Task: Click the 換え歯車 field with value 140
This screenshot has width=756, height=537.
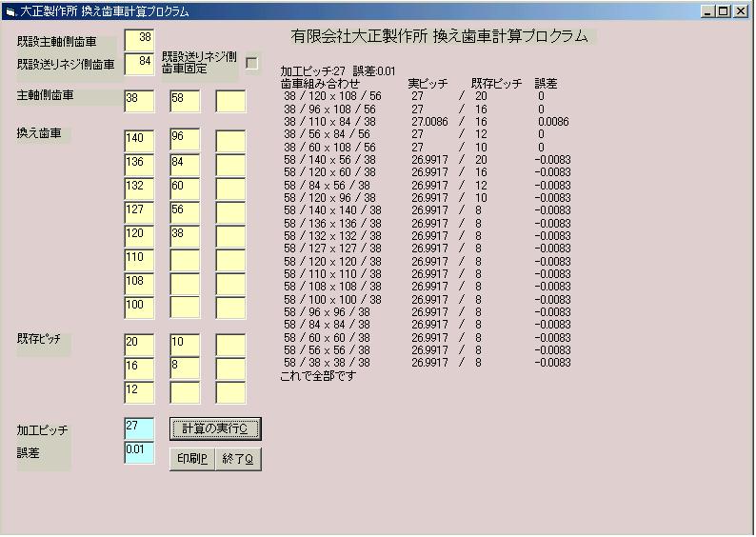Action: [x=139, y=141]
